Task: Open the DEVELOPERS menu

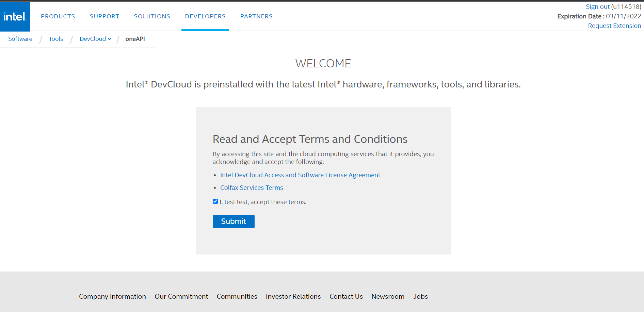Action: coord(205,16)
